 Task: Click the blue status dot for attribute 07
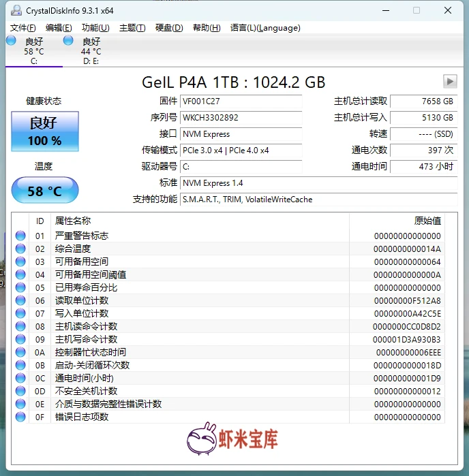click(20, 313)
